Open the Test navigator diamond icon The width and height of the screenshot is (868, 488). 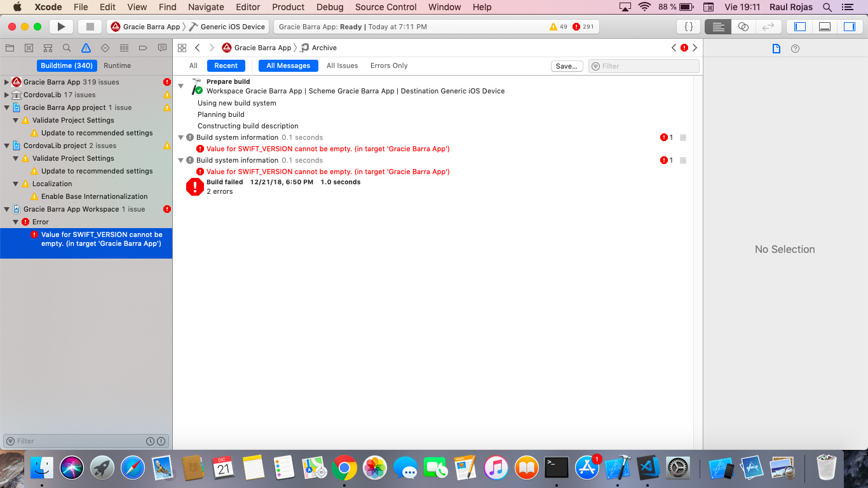coord(105,48)
